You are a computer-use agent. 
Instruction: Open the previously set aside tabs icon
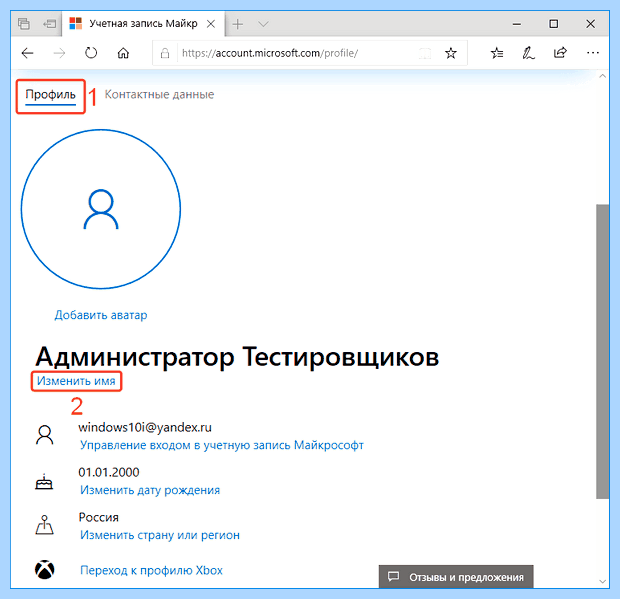49,24
